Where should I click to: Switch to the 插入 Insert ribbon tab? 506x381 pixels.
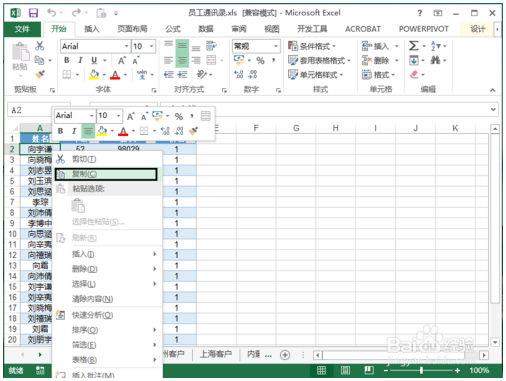pyautogui.click(x=92, y=29)
